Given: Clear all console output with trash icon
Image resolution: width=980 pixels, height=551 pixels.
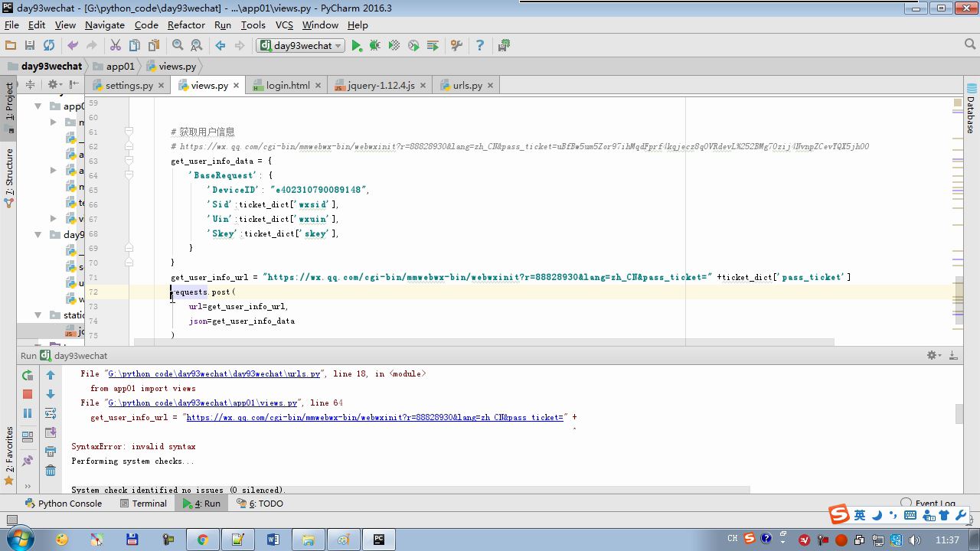Looking at the screenshot, I should (51, 471).
